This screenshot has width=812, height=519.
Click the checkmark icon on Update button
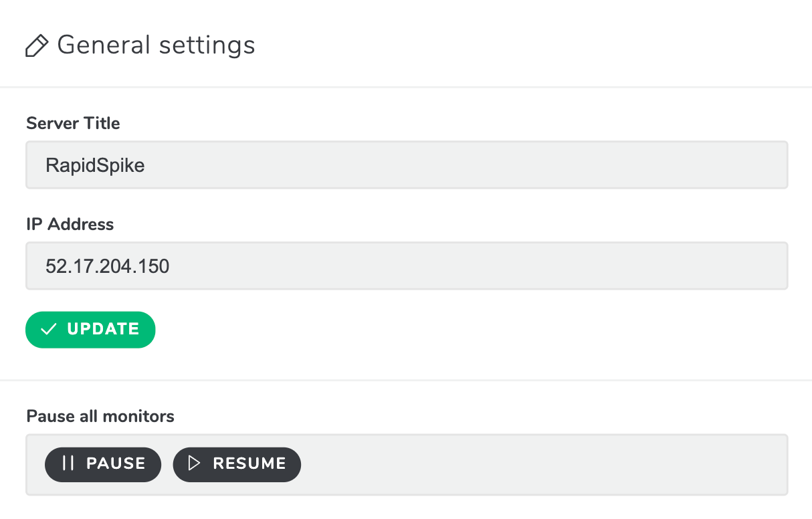click(49, 329)
